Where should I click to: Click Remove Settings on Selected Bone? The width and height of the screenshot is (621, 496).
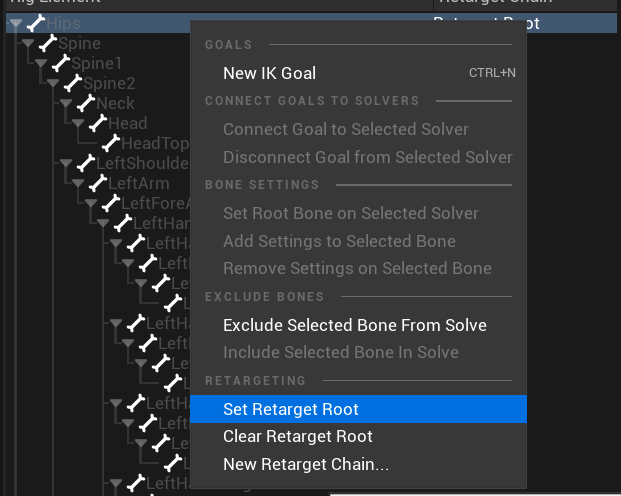point(358,268)
